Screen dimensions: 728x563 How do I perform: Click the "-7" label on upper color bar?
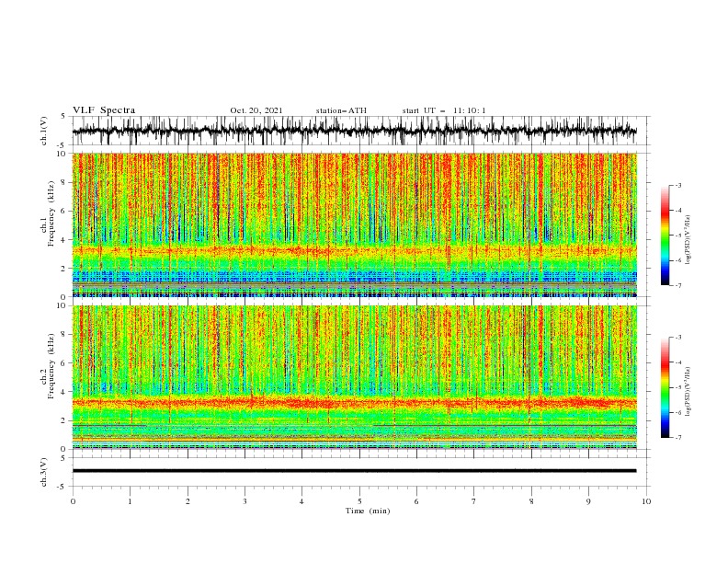[x=678, y=285]
